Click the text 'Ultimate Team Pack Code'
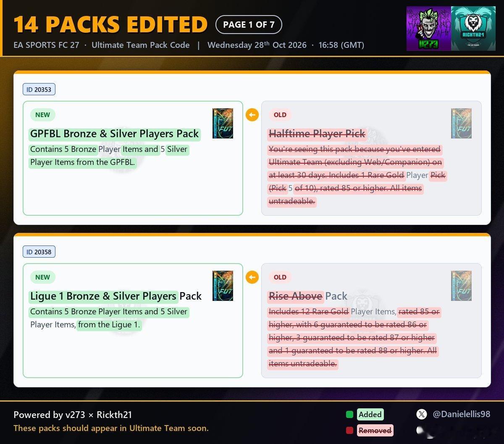This screenshot has width=504, height=444. (141, 45)
